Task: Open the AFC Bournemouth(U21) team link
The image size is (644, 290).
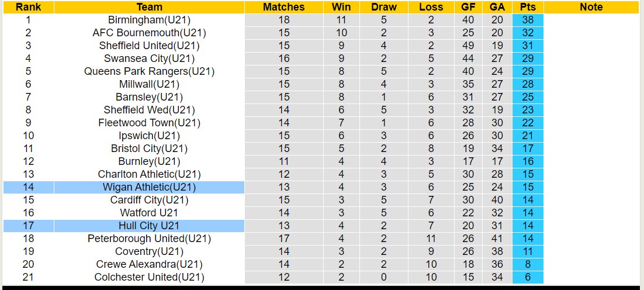Action: pyautogui.click(x=149, y=33)
